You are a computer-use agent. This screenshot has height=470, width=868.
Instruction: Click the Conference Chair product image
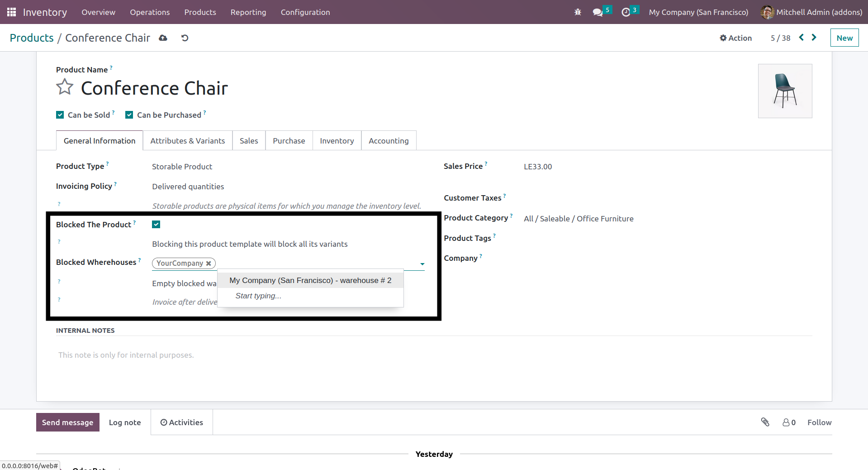(x=785, y=91)
